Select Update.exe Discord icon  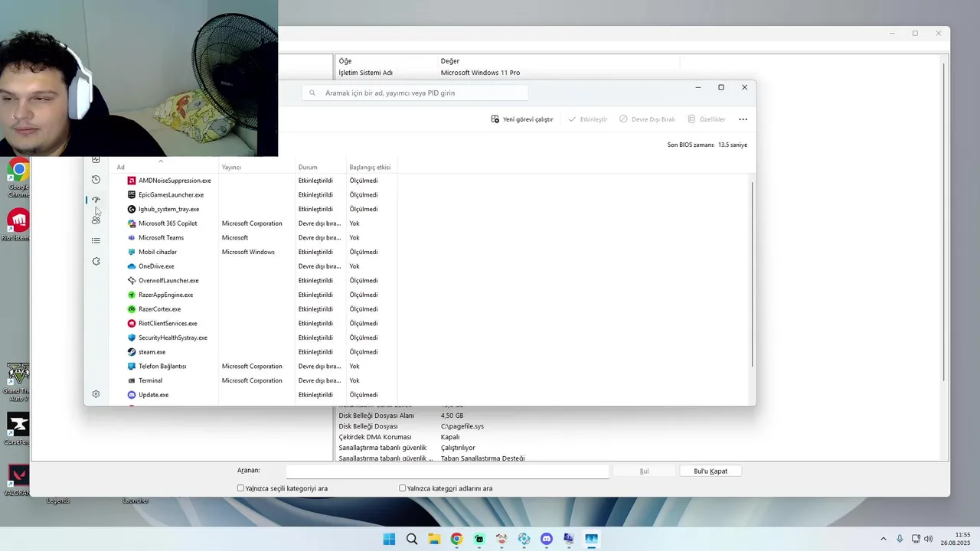(x=132, y=395)
